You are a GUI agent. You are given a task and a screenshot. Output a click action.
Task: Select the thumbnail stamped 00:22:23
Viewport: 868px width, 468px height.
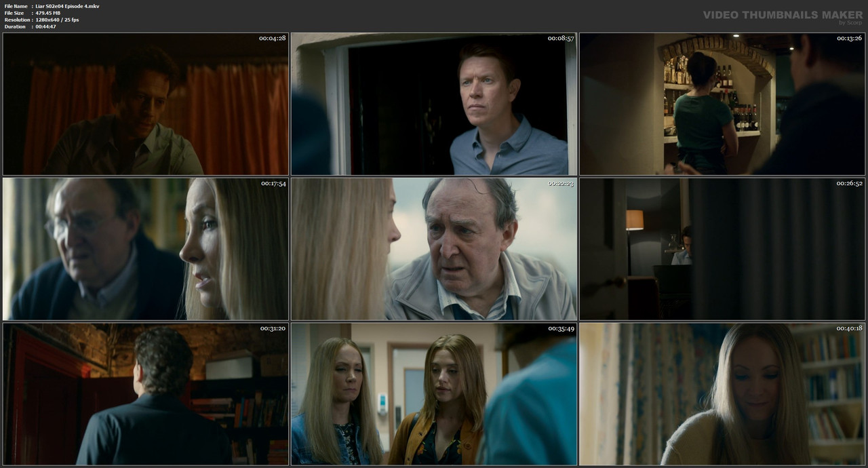[x=434, y=249]
